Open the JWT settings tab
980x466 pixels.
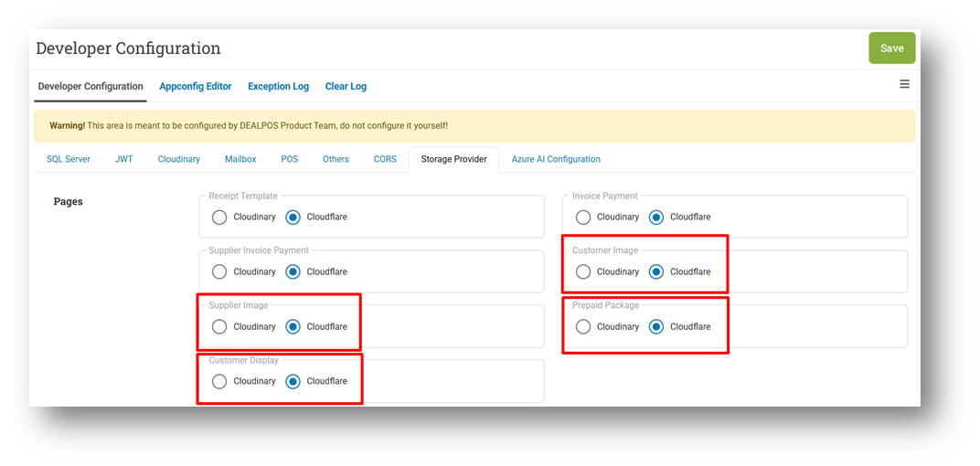click(123, 159)
